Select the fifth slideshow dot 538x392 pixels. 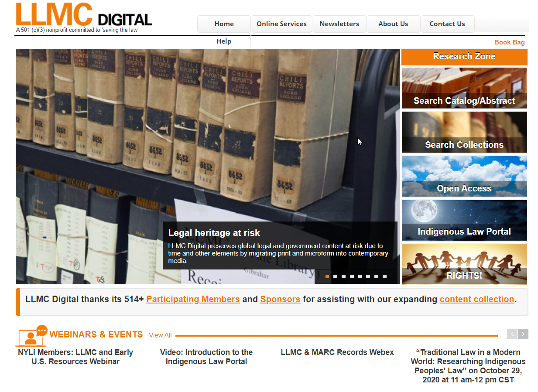pyautogui.click(x=360, y=276)
